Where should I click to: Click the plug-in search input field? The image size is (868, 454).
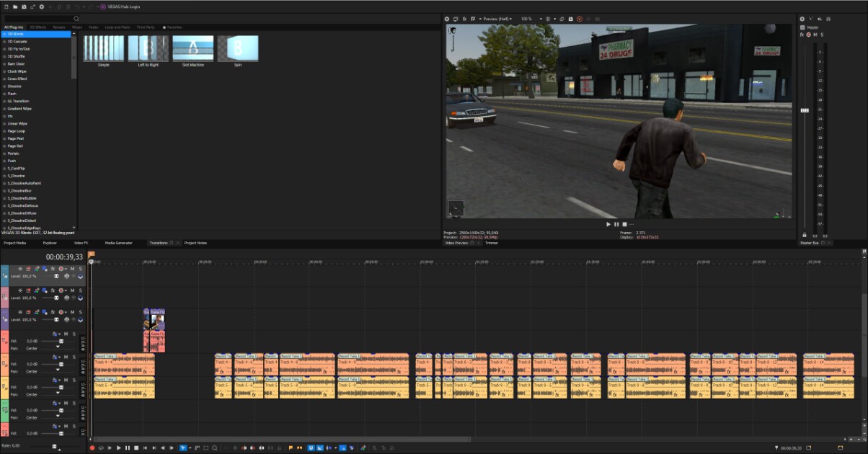[x=37, y=18]
